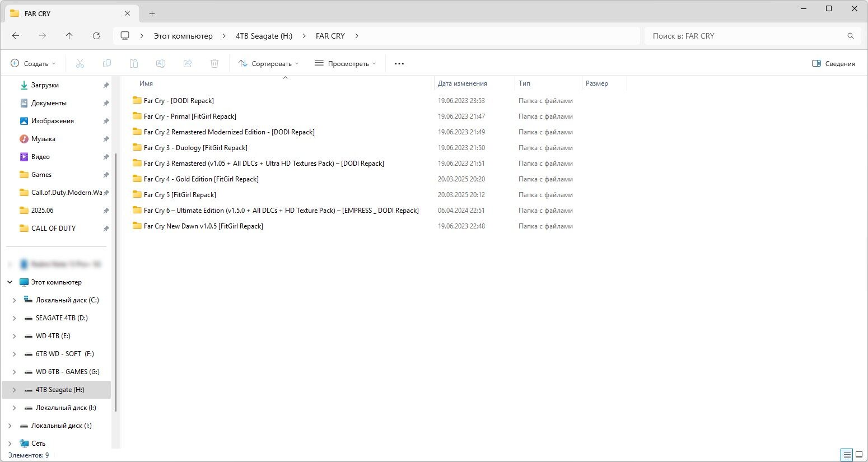Viewport: 868px width, 462px height.
Task: Switch to large thumbnails view icon
Action: 859,455
